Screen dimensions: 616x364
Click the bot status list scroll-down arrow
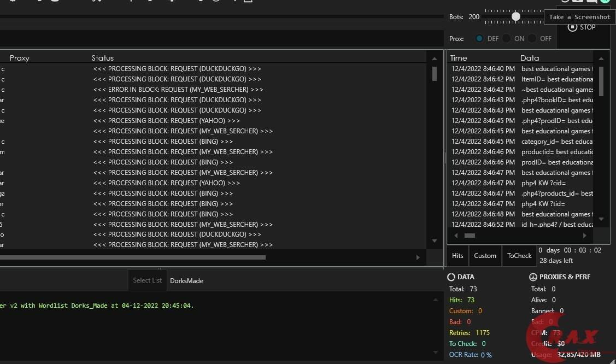pyautogui.click(x=435, y=241)
